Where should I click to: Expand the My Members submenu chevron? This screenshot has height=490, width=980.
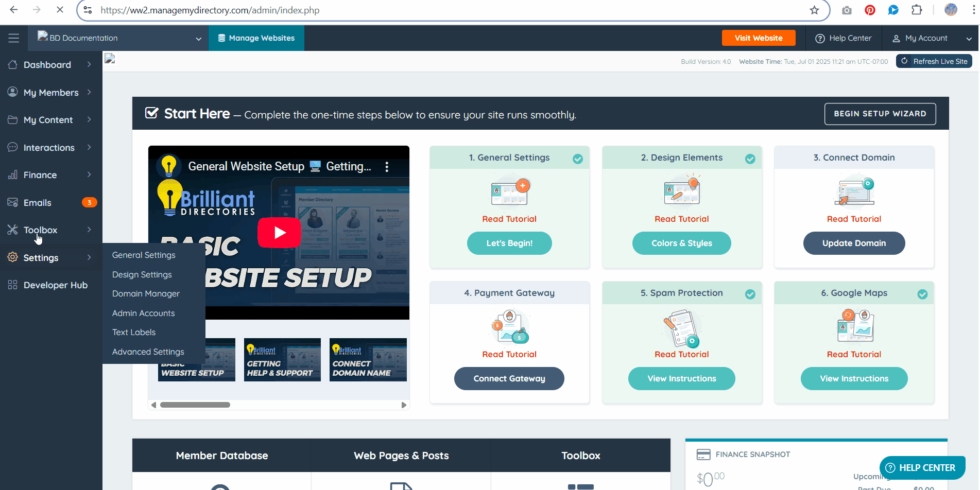(89, 92)
